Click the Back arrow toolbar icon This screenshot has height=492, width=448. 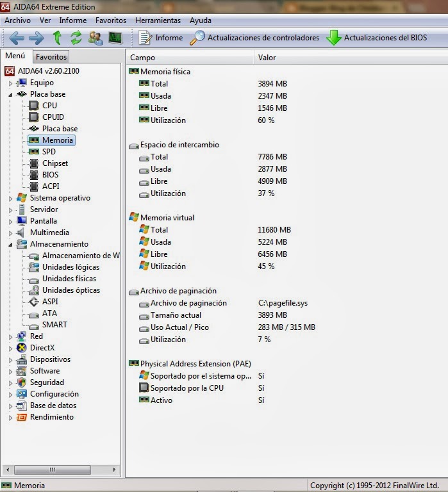tap(17, 38)
